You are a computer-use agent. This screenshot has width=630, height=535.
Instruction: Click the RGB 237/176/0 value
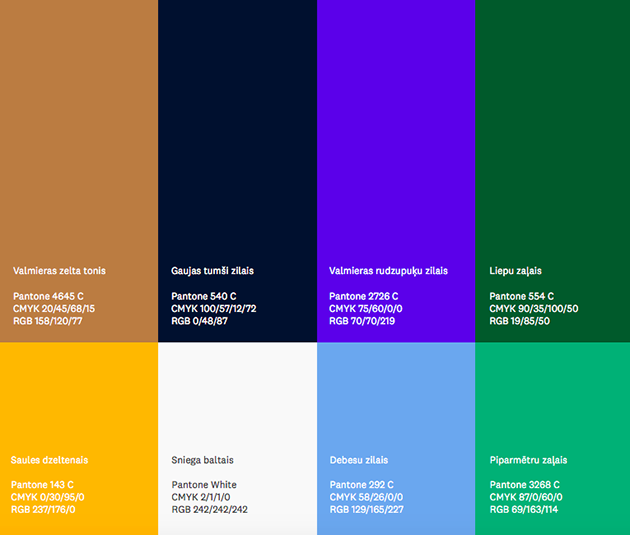[x=43, y=509]
